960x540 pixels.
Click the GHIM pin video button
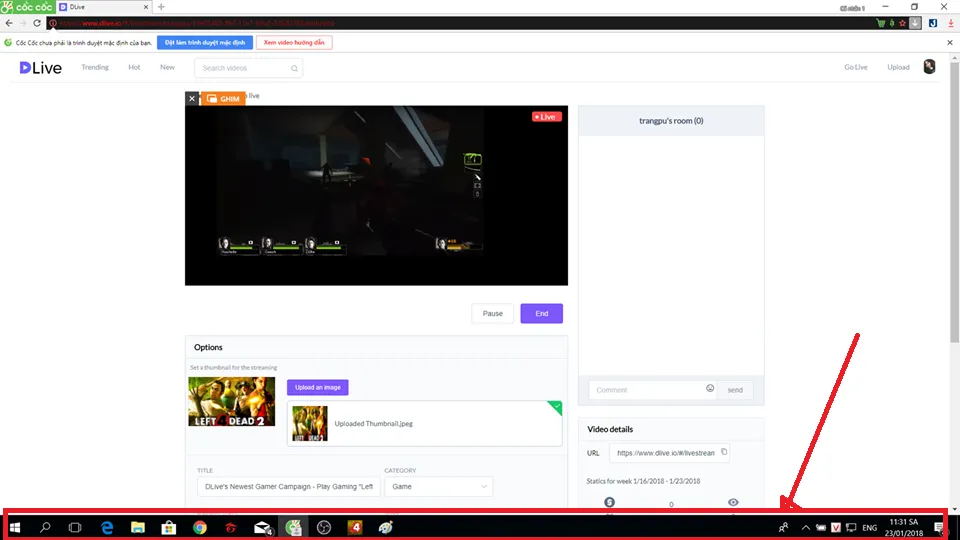(x=223, y=98)
